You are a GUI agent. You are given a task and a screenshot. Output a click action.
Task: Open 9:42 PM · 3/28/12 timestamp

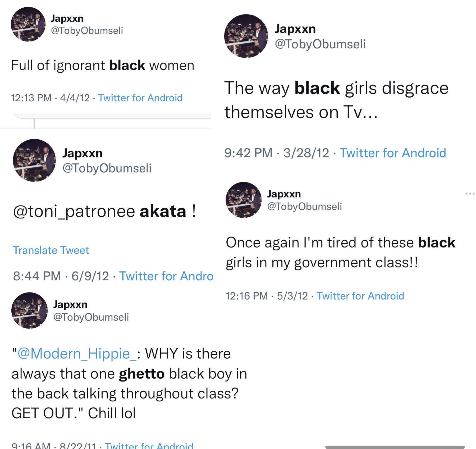(x=277, y=153)
